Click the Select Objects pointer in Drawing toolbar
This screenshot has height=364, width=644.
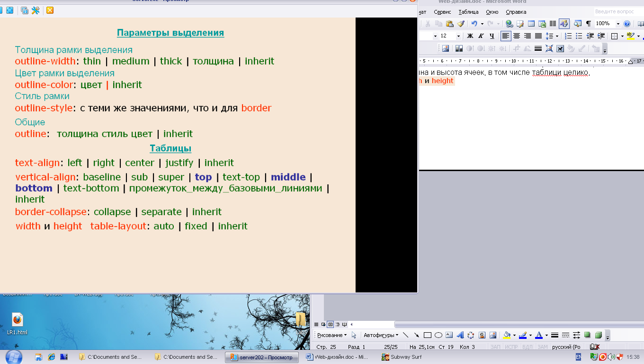pos(354,335)
